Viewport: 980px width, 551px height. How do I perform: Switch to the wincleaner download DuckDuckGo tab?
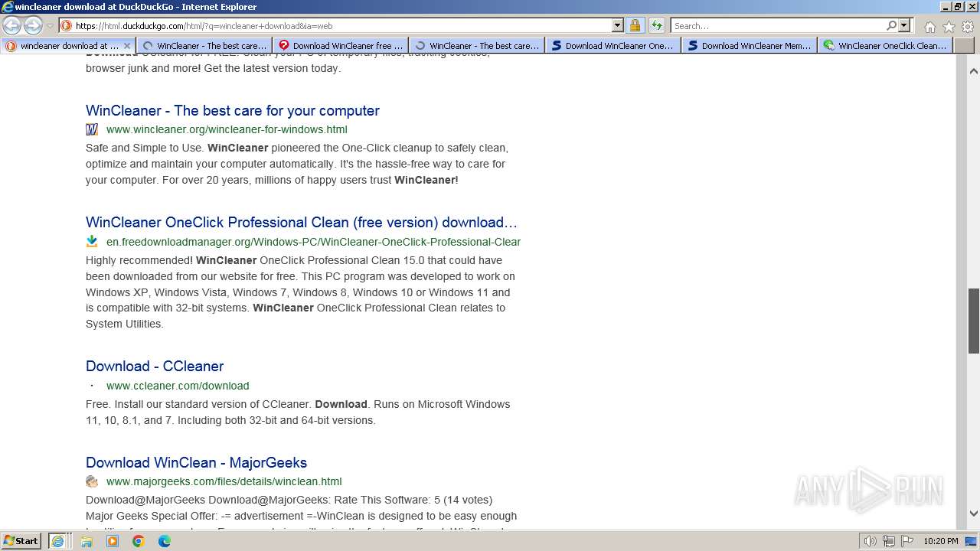pos(68,46)
